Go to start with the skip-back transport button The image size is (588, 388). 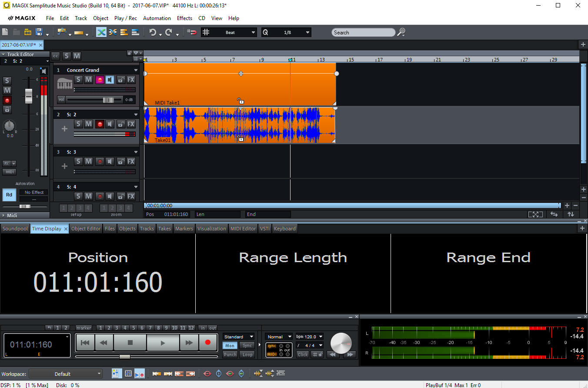(x=85, y=343)
